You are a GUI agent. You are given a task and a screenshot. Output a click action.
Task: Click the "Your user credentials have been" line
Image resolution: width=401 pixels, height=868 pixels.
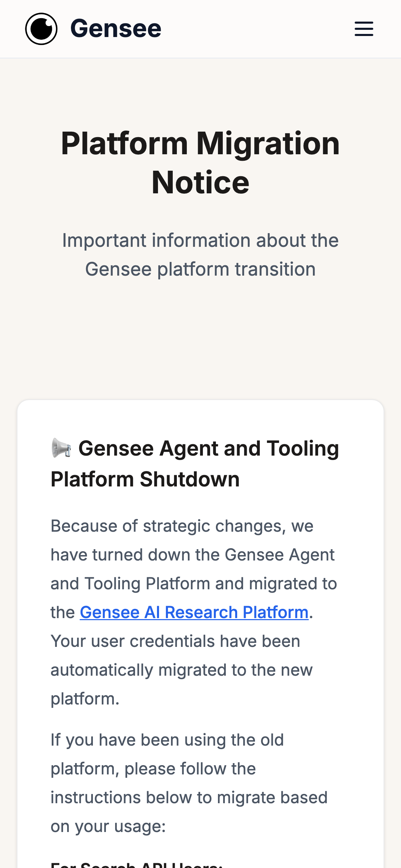click(175, 641)
